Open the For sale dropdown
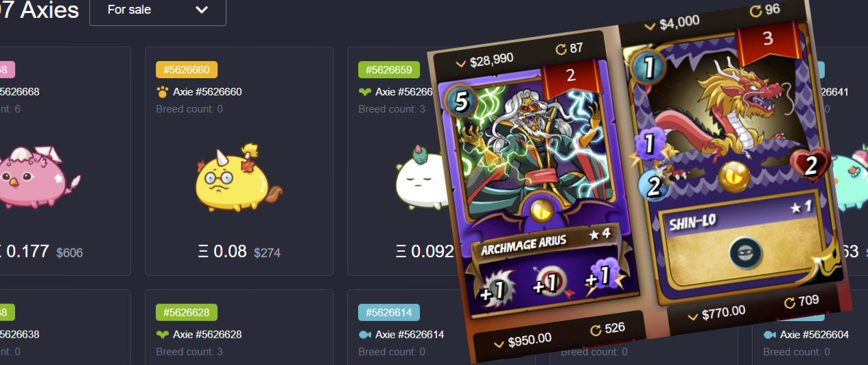The width and height of the screenshot is (868, 365). point(158,10)
